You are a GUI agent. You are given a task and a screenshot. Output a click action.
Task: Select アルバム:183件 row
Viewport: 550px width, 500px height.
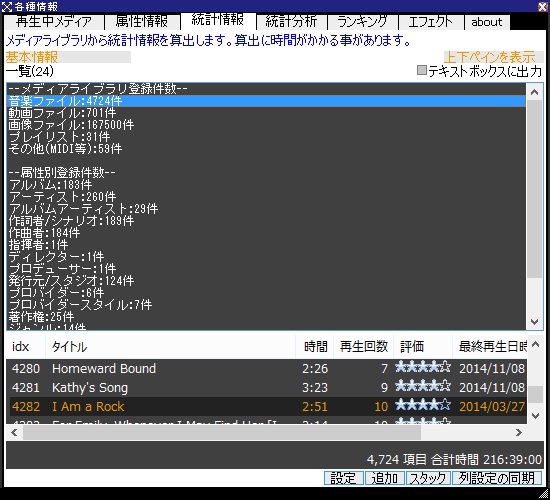(266, 185)
